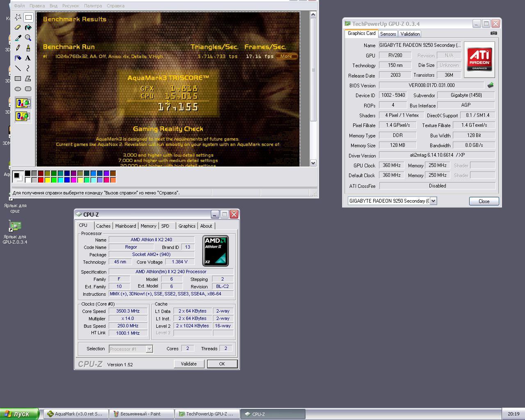Screen dimensions: 525x420
Task: Open the Graphics tab in CPU-Z
Action: 187,226
